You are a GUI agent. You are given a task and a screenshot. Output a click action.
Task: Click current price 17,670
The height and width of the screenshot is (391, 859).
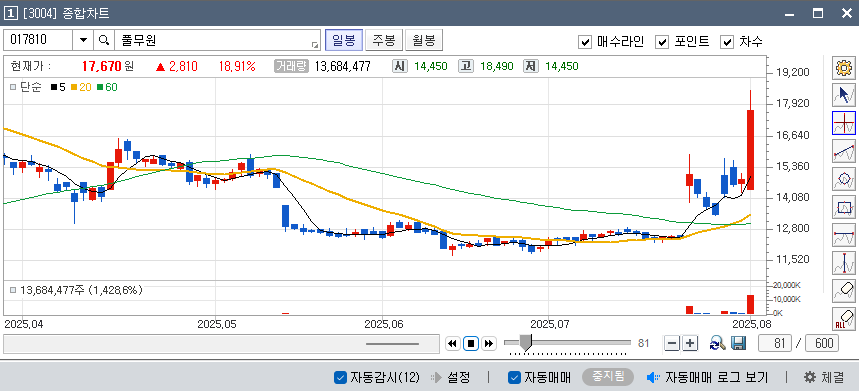click(101, 66)
